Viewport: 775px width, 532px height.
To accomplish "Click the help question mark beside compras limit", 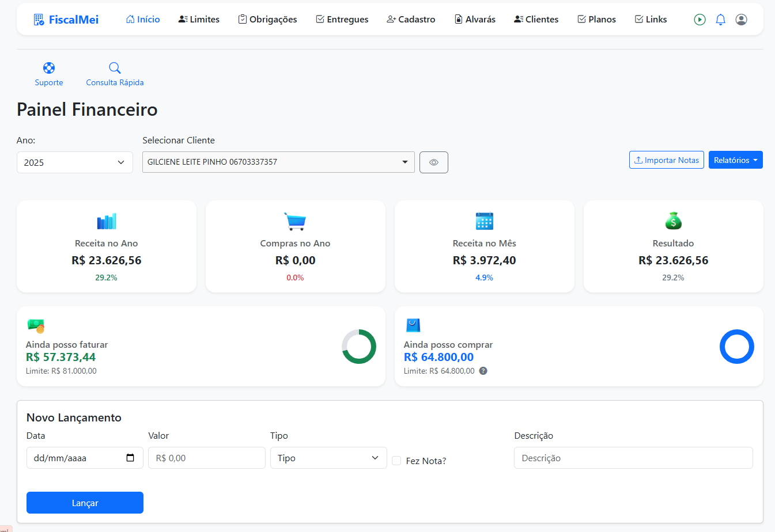I will [x=483, y=371].
